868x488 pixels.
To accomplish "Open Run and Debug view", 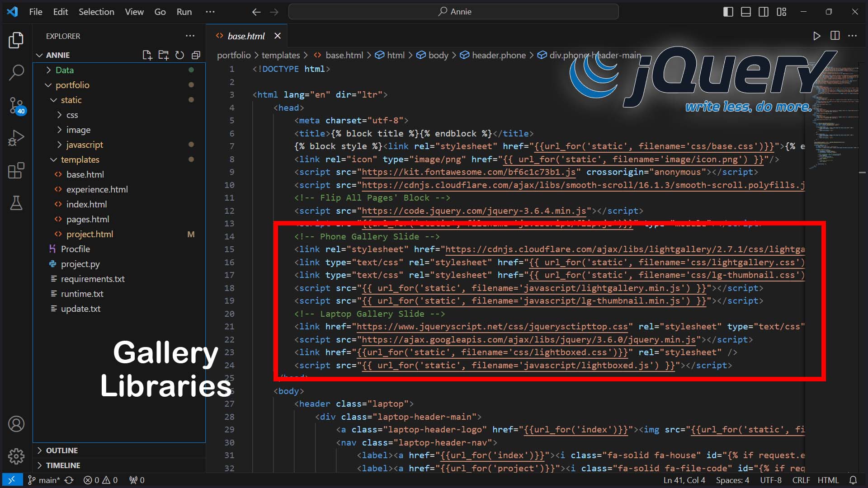I will pos(16,138).
